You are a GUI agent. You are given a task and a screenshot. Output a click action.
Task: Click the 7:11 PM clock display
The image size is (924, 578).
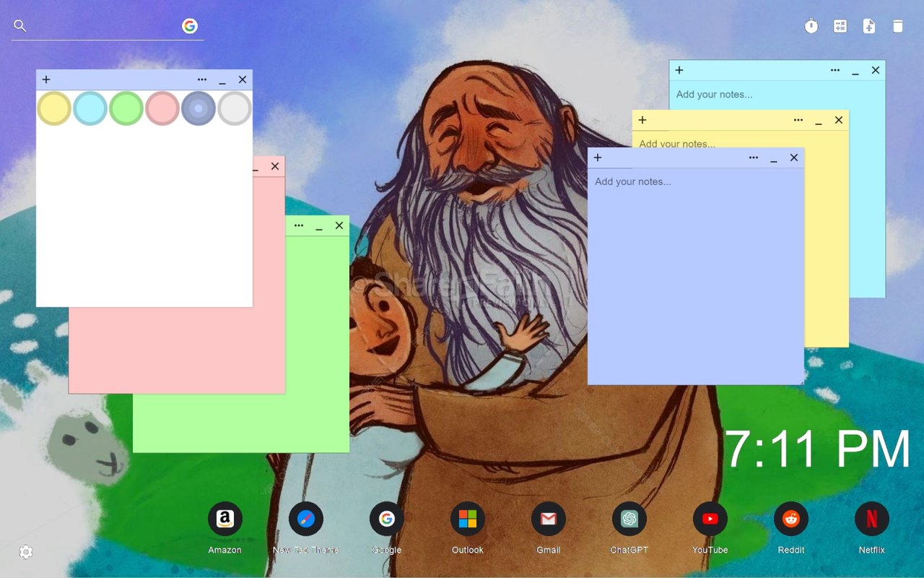click(x=817, y=449)
